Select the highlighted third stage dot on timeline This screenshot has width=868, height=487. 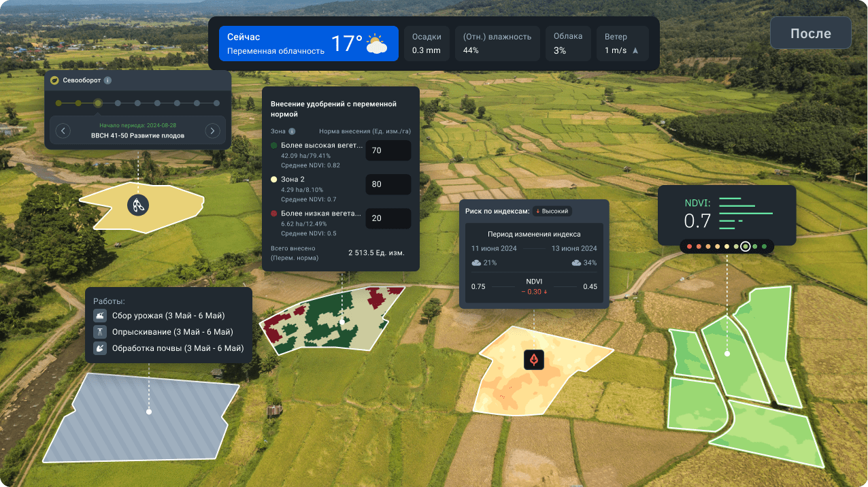98,103
